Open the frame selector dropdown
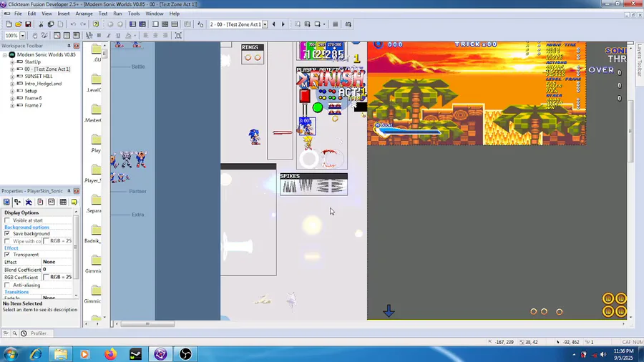This screenshot has width=644, height=362. click(x=265, y=24)
